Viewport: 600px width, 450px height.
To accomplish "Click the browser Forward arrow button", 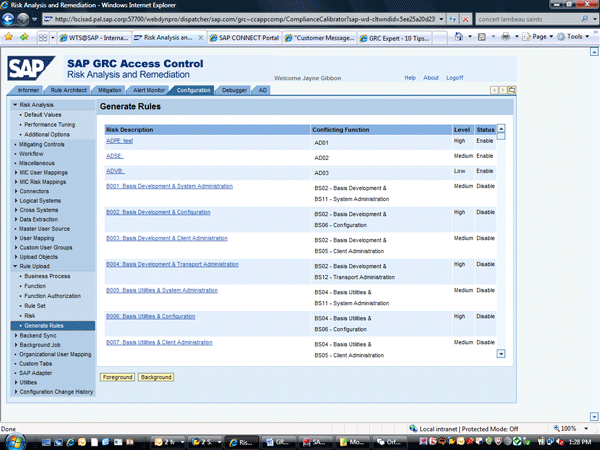I will pos(23,19).
